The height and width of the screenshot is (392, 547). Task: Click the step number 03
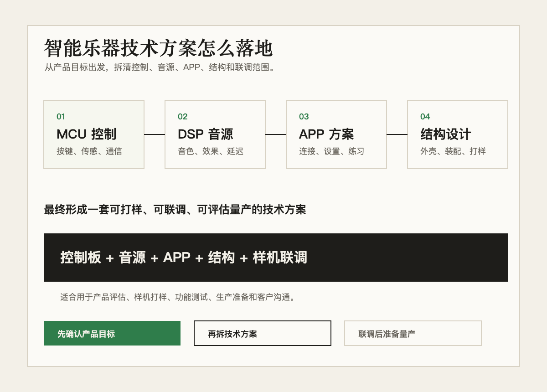coord(304,117)
